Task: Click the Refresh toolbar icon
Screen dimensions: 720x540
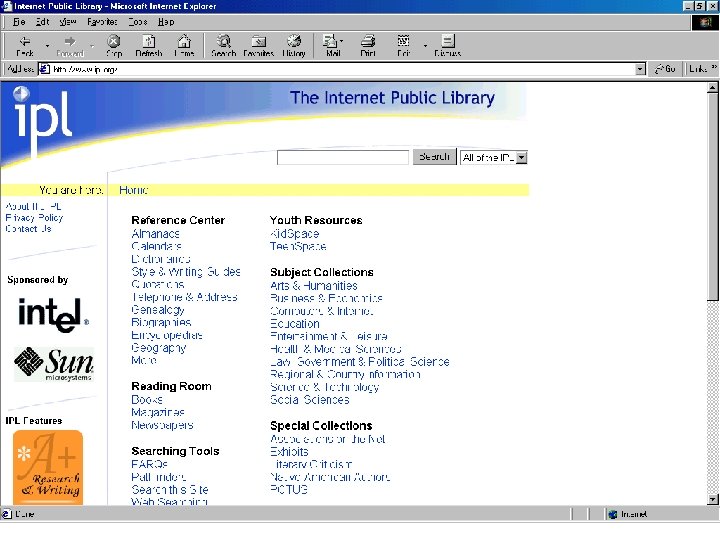Action: [x=149, y=42]
